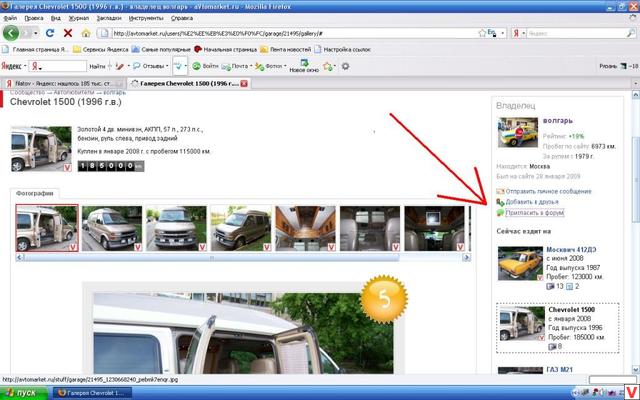Click the owner's yellow car avatar photo

pyautogui.click(x=518, y=132)
